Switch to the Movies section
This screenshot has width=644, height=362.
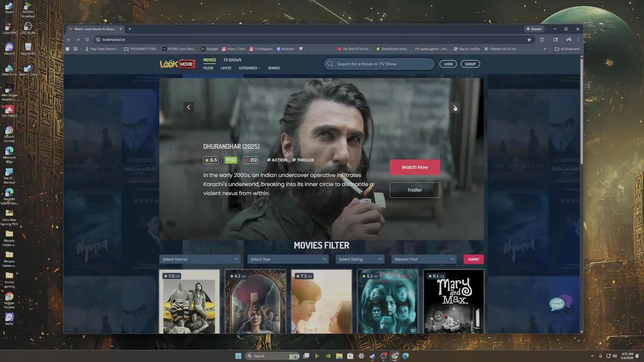209,60
